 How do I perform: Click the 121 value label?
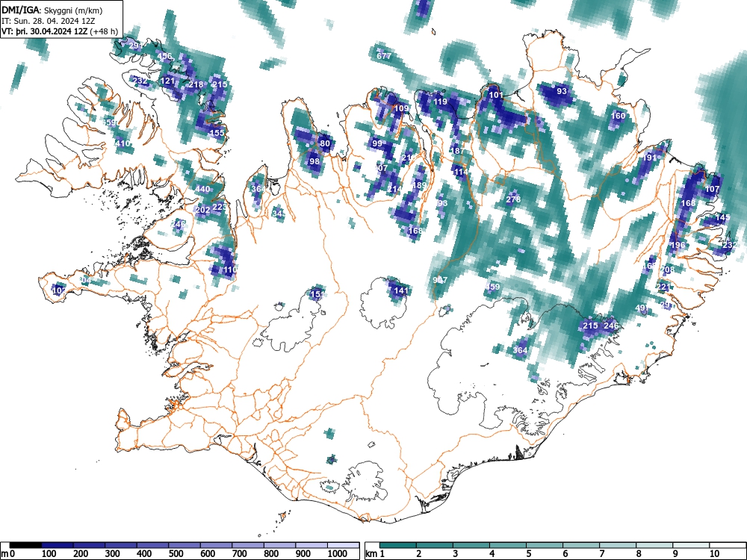[x=167, y=81]
